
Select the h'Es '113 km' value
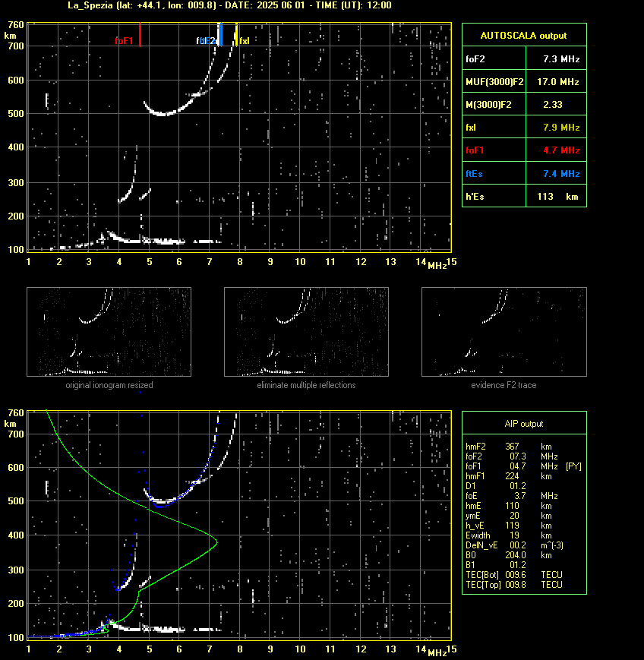point(557,197)
